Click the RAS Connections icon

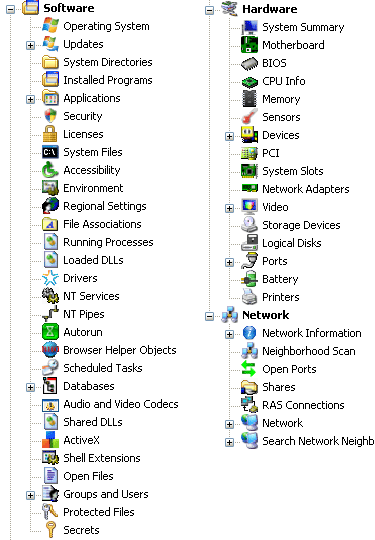(x=250, y=405)
